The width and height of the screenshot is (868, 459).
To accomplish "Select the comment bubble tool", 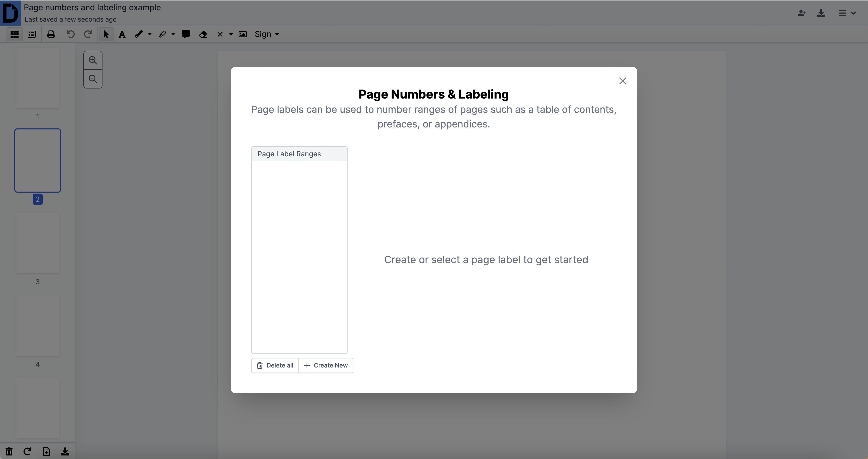I will click(x=186, y=34).
